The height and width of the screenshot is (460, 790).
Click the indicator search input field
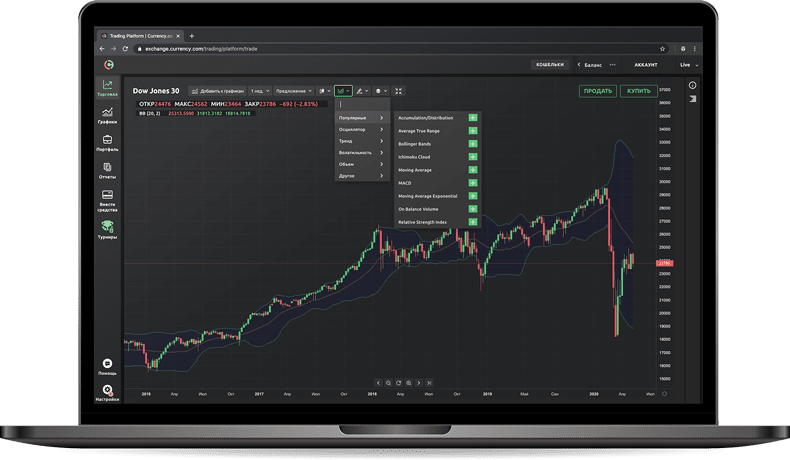(x=361, y=104)
